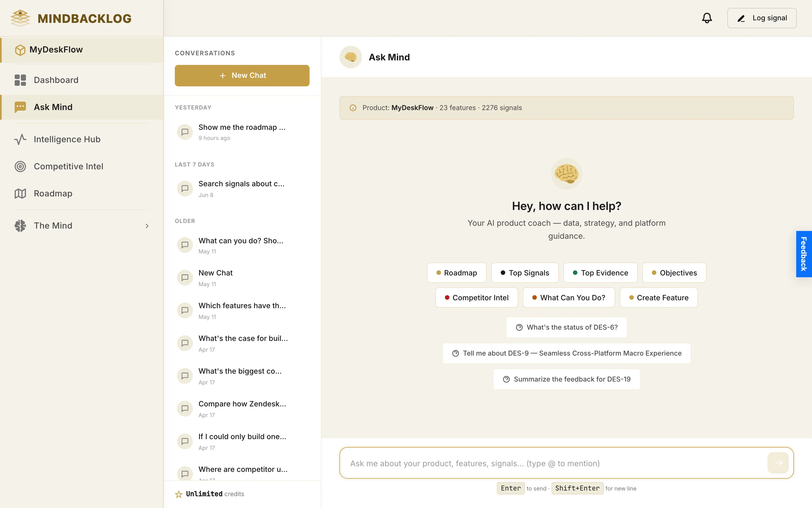Select 'Tell me about DES-9' prompt
Viewport: 812px width, 508px height.
pos(566,353)
